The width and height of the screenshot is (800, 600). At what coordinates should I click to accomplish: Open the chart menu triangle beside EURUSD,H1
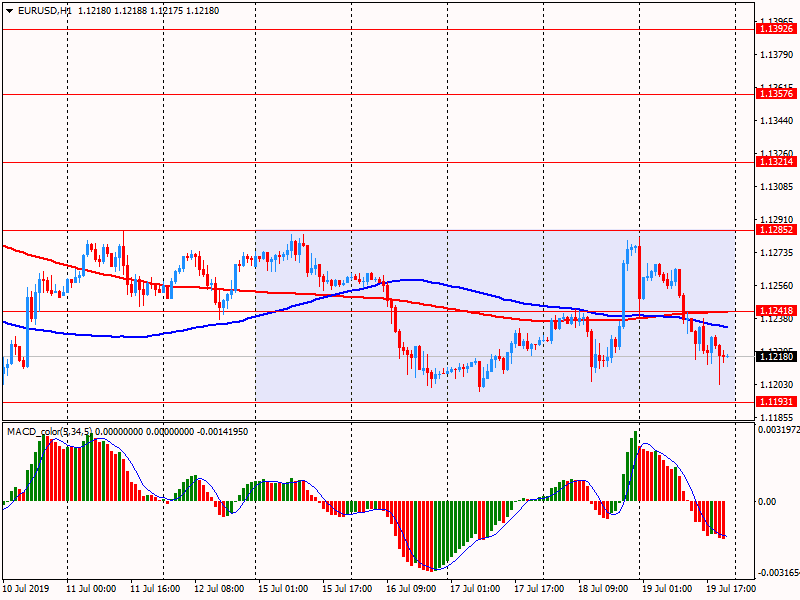(x=9, y=11)
